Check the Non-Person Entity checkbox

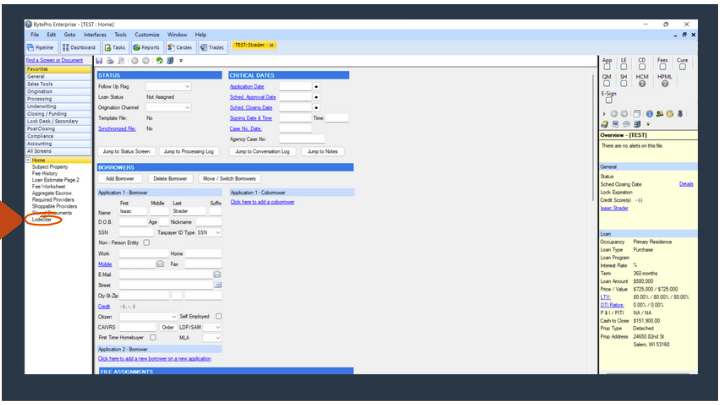point(146,242)
